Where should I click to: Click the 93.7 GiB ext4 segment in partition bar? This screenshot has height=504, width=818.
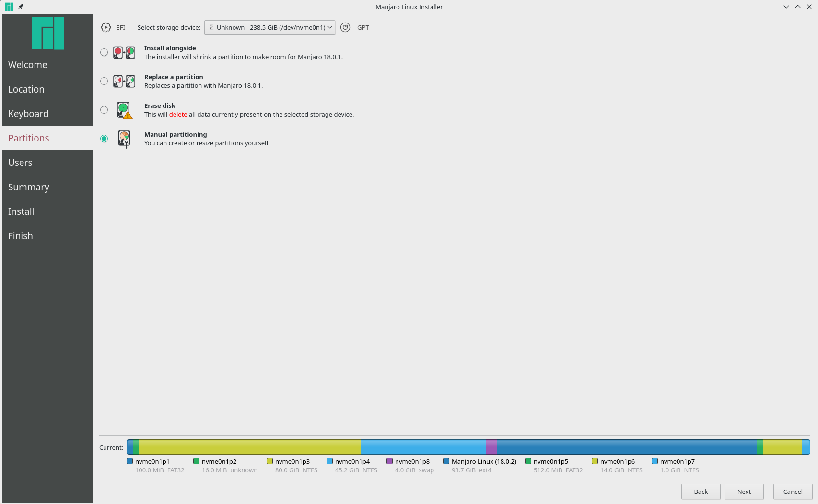[626, 447]
